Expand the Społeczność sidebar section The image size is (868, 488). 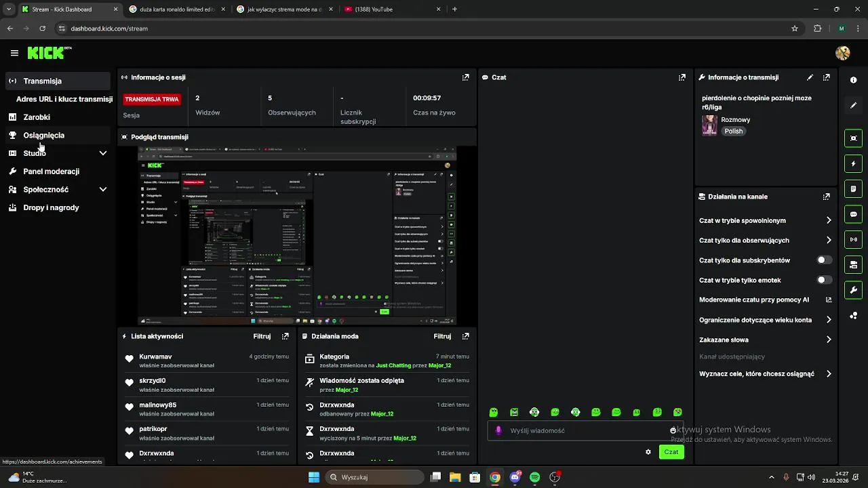click(103, 190)
